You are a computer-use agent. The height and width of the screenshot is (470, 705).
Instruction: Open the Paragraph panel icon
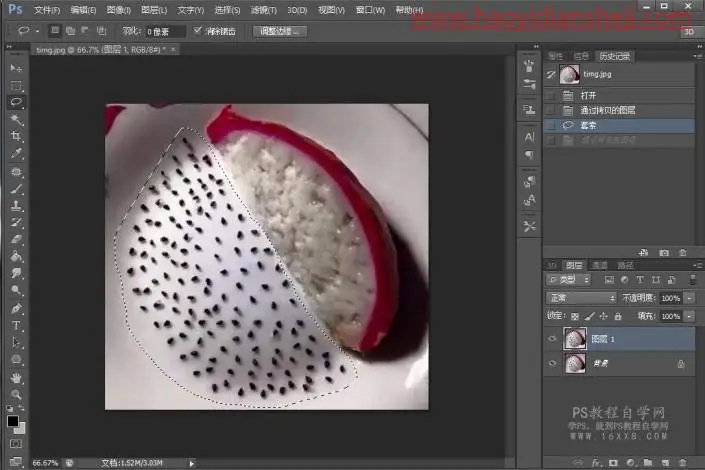pos(529,155)
